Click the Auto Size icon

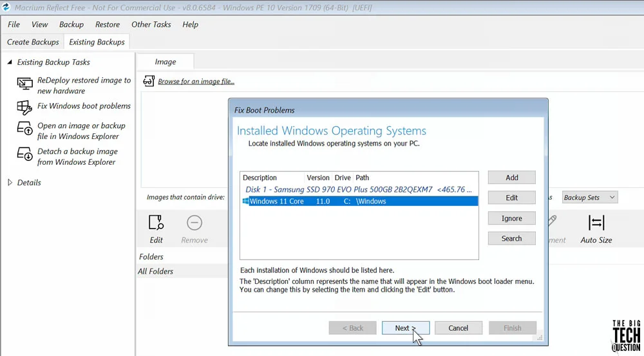pos(596,223)
